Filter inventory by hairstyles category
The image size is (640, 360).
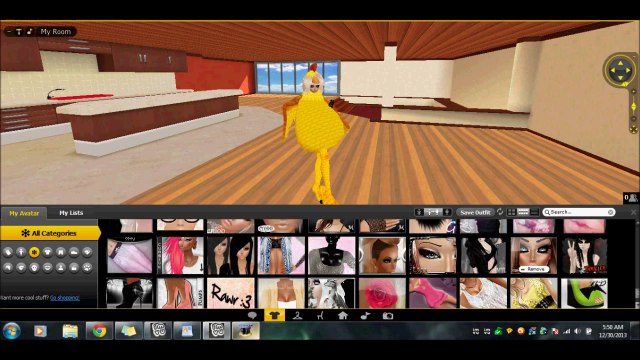click(x=8, y=268)
